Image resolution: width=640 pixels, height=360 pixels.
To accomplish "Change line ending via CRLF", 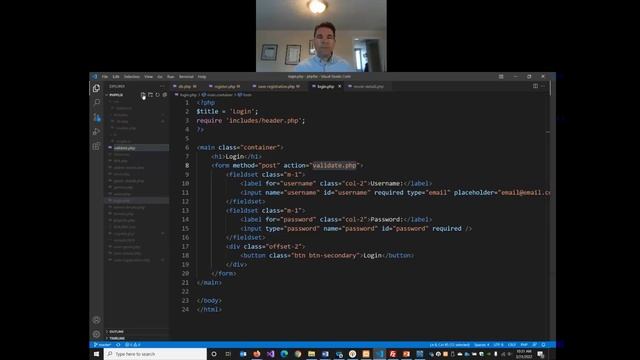I will click(512, 345).
